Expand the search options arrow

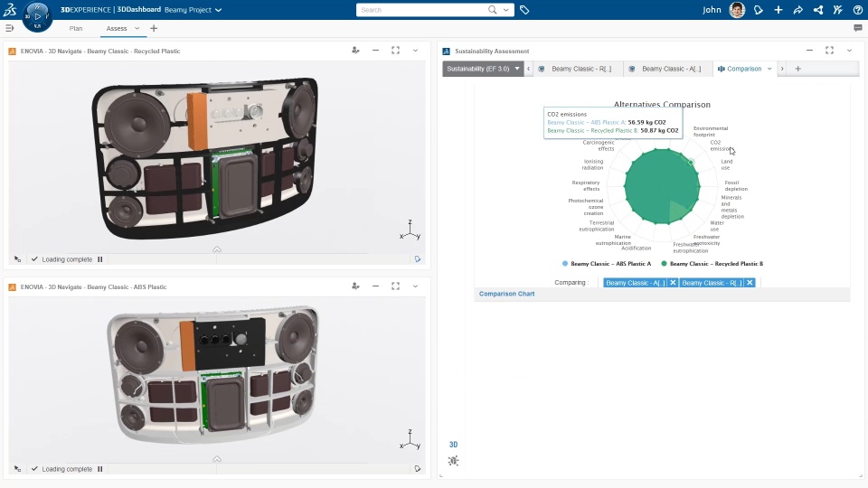tap(506, 10)
